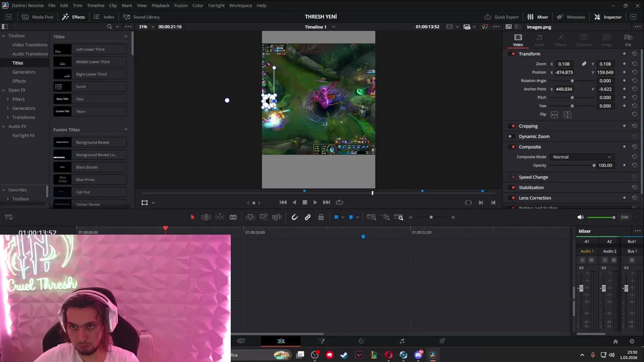644x362 pixels.
Task: Toggle the Effects panel button
Action: [73, 17]
